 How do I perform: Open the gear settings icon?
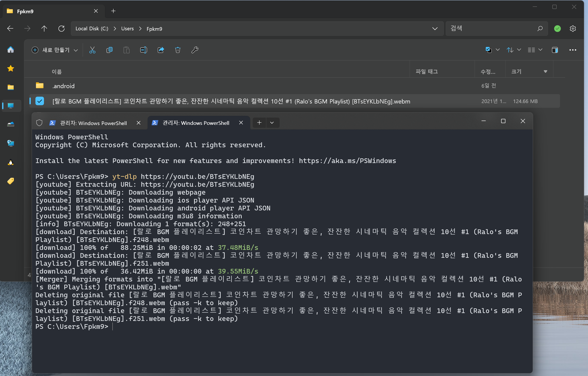coord(573,29)
